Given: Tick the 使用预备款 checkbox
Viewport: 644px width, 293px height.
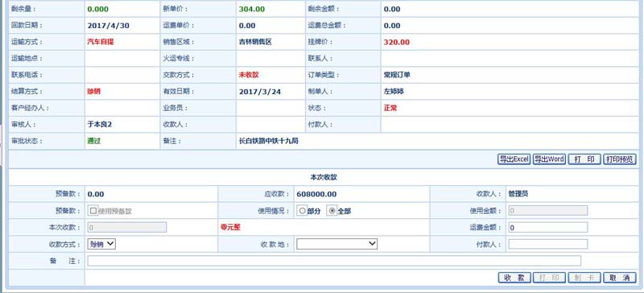Looking at the screenshot, I should pyautogui.click(x=93, y=211).
